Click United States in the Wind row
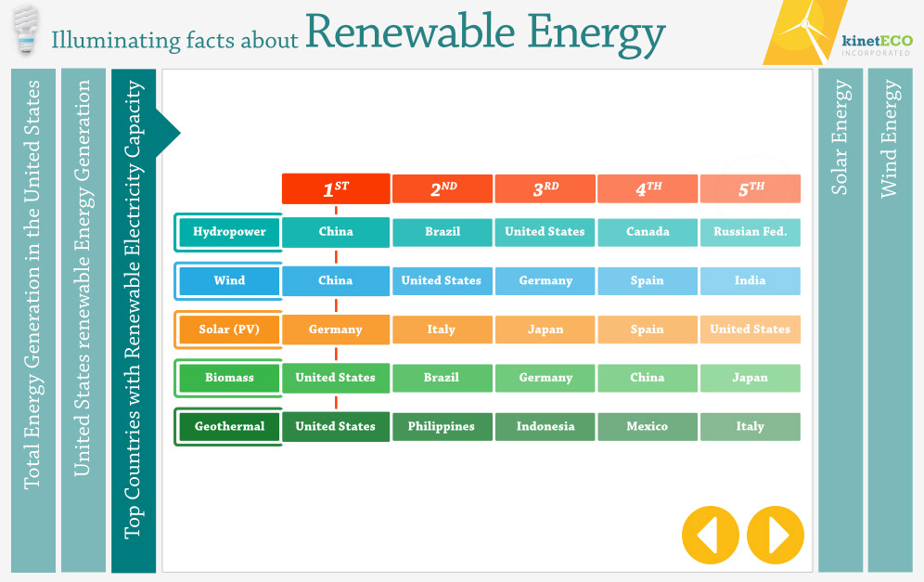Viewport: 924px width, 582px height. click(443, 280)
